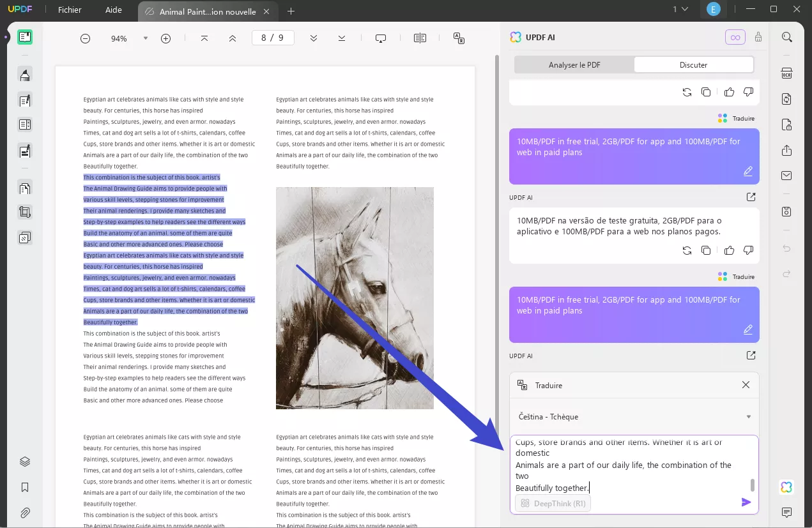
Task: Open the zoom percentage dropdown
Action: [145, 38]
